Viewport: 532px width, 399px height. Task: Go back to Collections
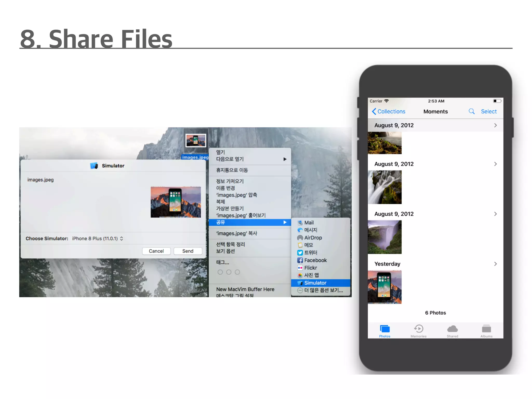(x=389, y=111)
